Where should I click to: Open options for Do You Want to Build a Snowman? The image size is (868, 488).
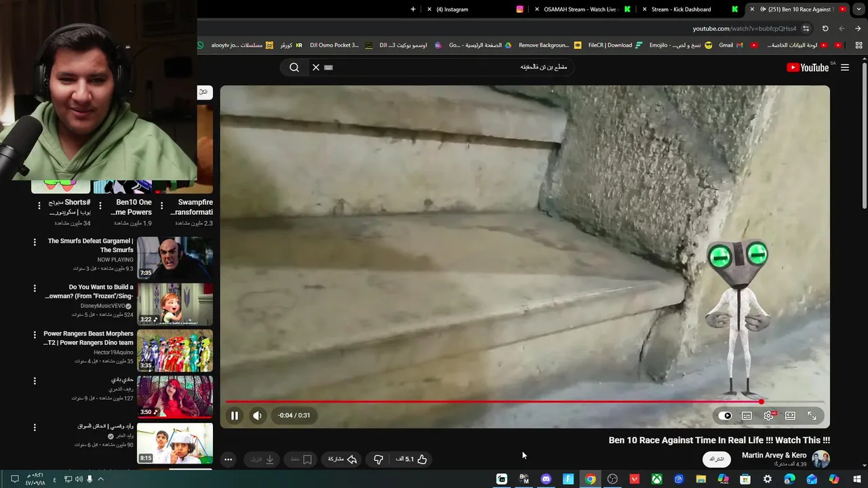coord(35,289)
